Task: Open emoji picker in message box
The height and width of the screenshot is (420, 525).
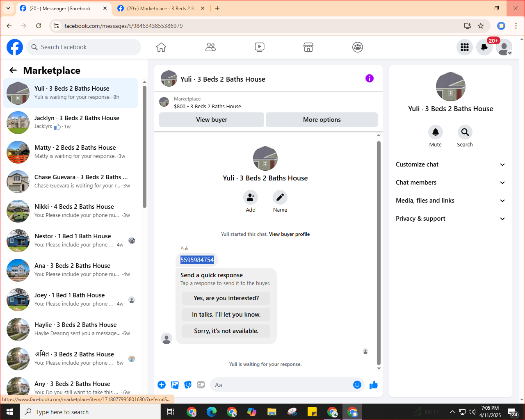Action: (x=357, y=385)
